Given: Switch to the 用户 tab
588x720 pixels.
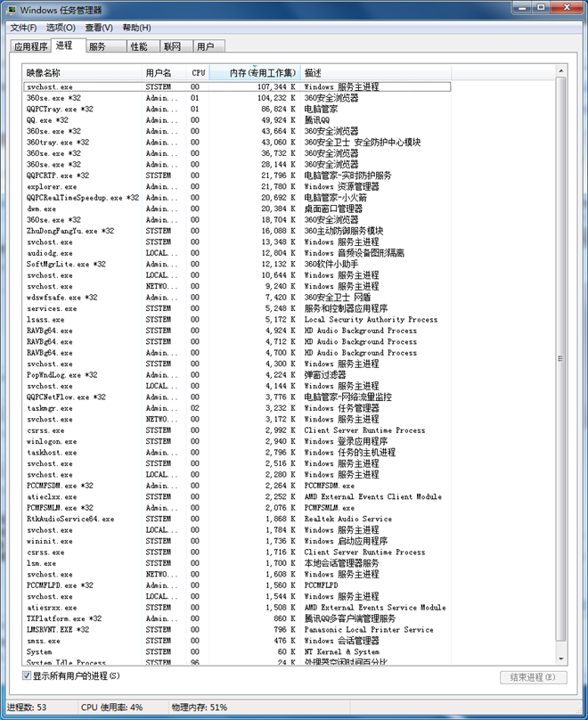Looking at the screenshot, I should pos(208,46).
